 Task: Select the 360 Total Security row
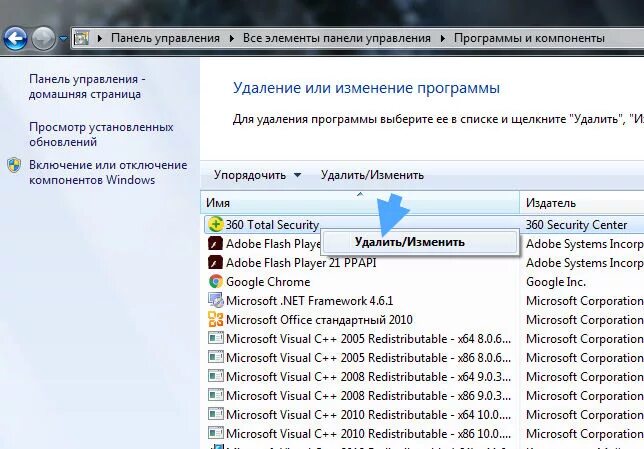coord(424,224)
